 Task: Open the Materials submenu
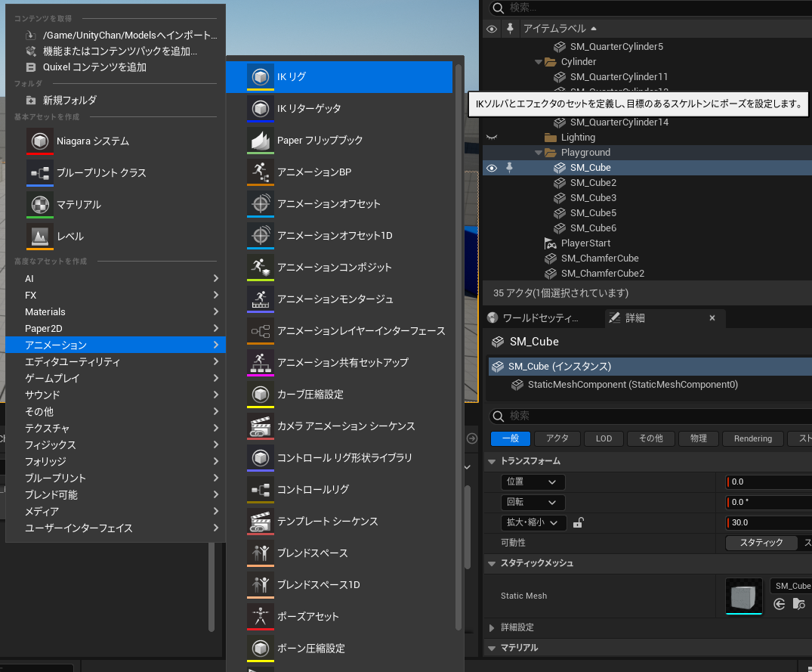click(x=116, y=312)
